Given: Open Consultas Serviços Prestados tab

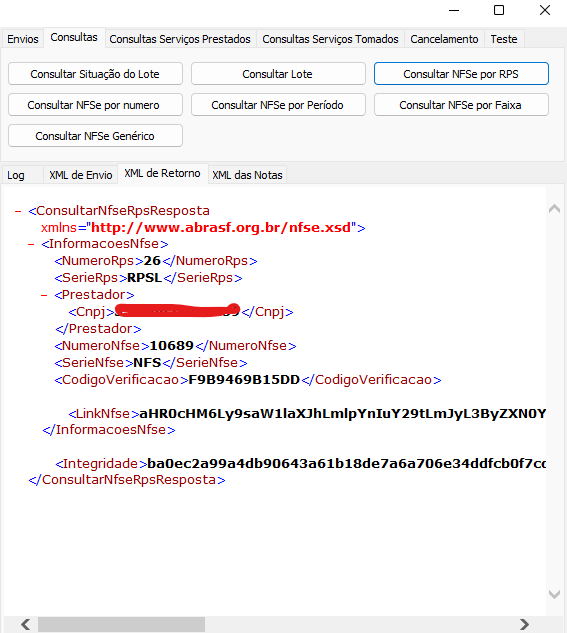Looking at the screenshot, I should click(180, 39).
